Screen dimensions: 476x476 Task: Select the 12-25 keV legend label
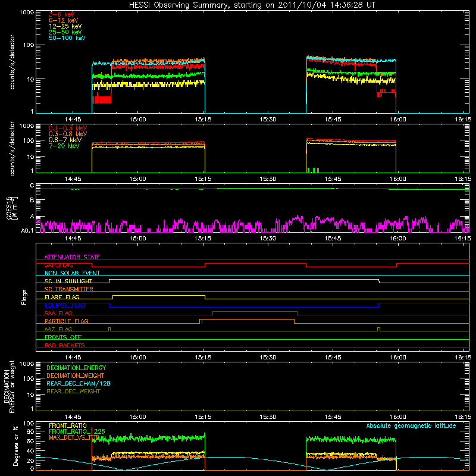click(65, 26)
